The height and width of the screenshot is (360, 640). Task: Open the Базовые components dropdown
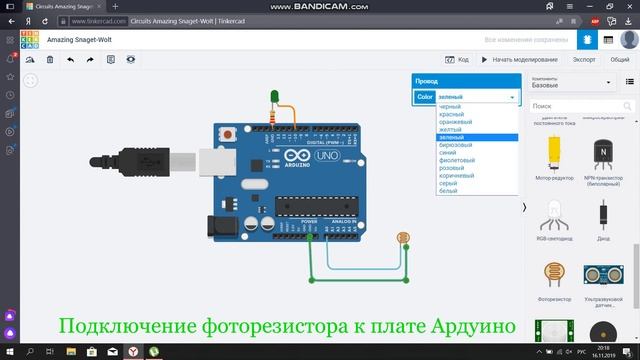571,82
